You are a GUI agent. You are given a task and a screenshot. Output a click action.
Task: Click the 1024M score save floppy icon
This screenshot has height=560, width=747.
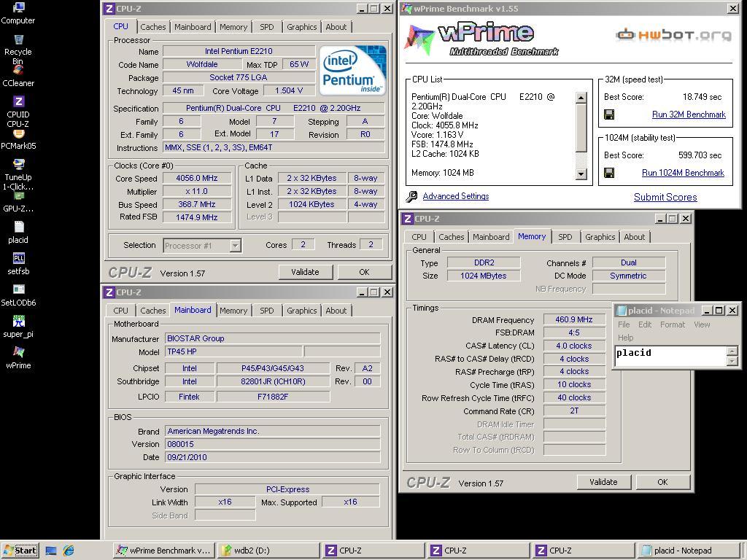[x=609, y=173]
